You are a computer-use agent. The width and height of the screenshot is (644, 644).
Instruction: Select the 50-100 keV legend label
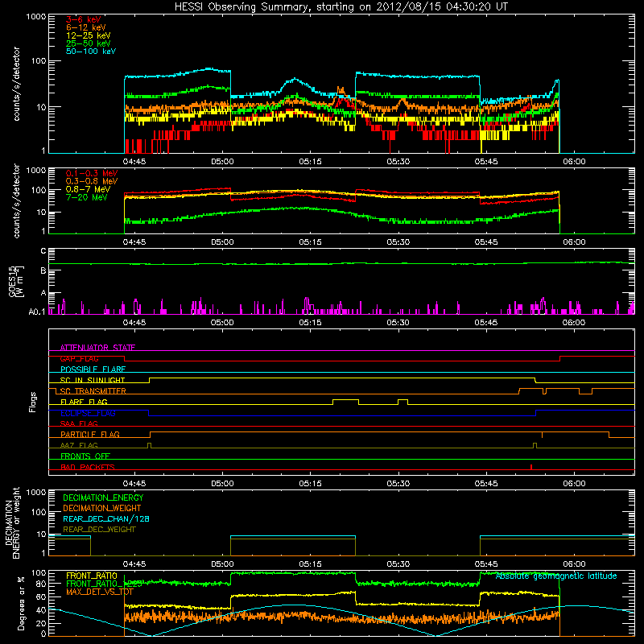tap(91, 52)
